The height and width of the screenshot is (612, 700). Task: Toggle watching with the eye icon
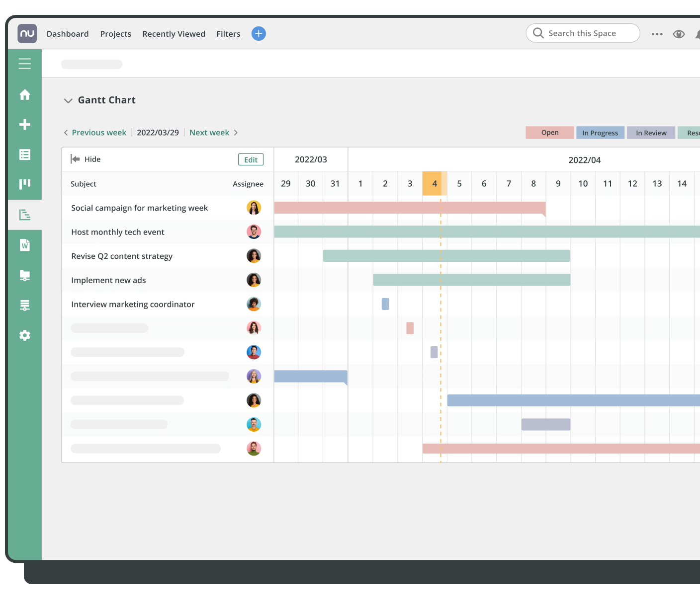679,34
